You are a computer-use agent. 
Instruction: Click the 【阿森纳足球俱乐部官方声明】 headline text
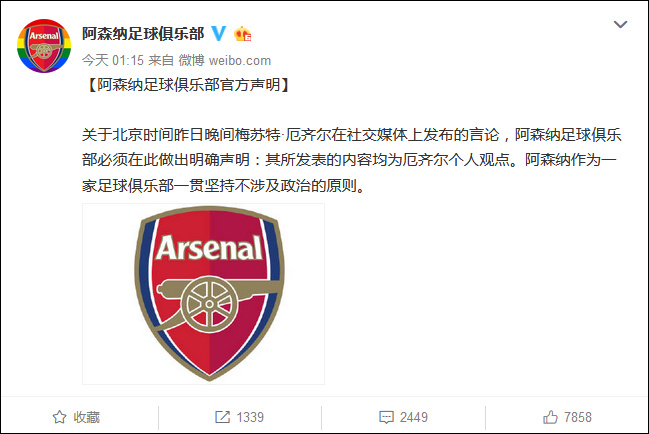[186, 87]
